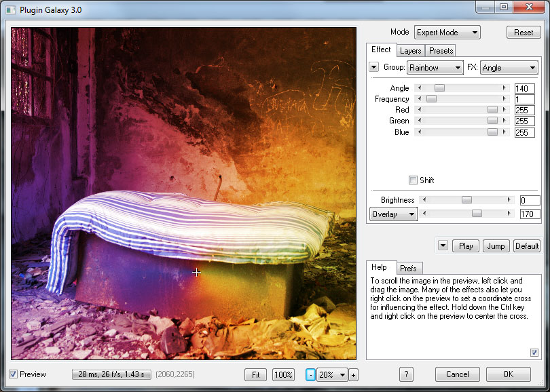Click the Red slider handle
The width and height of the screenshot is (550, 392).
coord(492,110)
